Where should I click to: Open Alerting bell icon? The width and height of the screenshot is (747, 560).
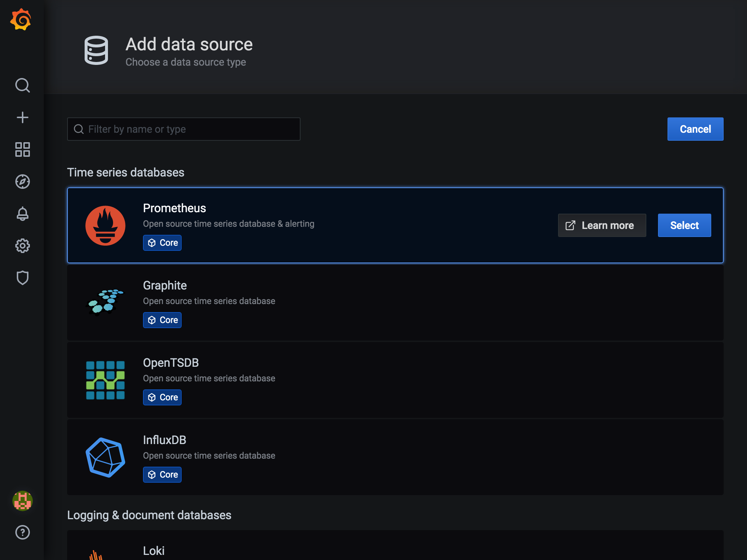22,214
